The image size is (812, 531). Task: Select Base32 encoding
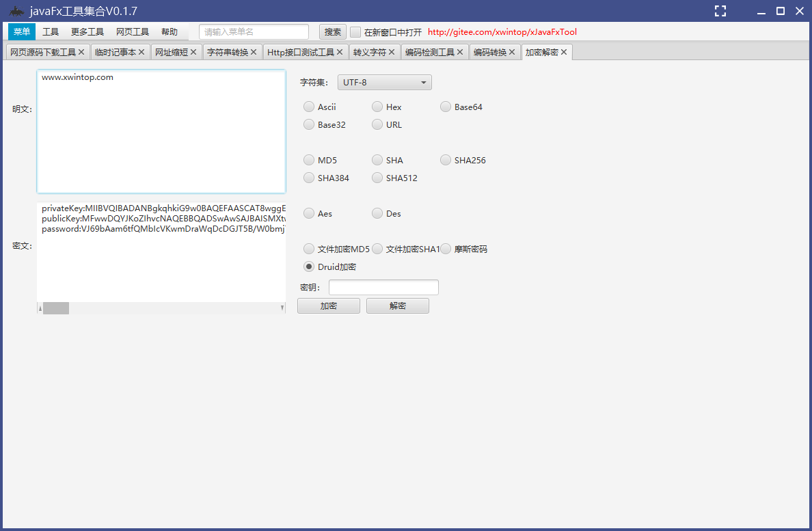coord(309,124)
